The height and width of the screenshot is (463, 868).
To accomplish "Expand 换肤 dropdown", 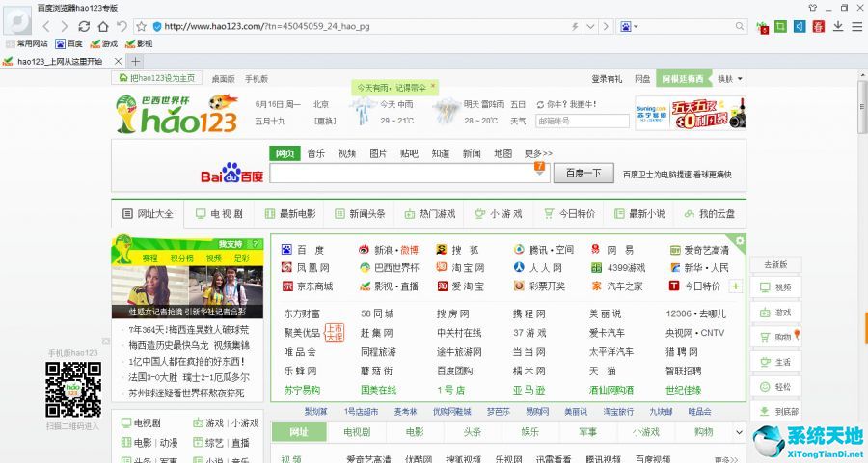I will tap(730, 79).
